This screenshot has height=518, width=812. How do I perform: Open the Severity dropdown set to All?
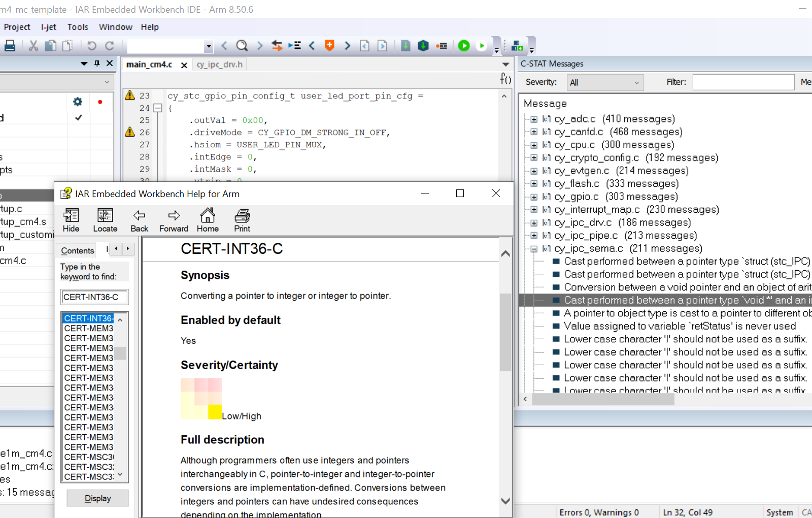click(x=605, y=82)
